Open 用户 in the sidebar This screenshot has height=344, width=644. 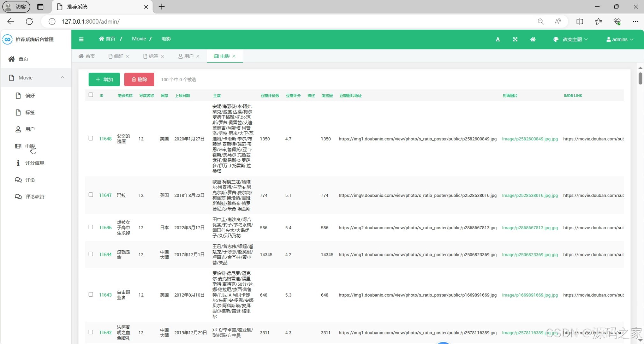pos(30,129)
